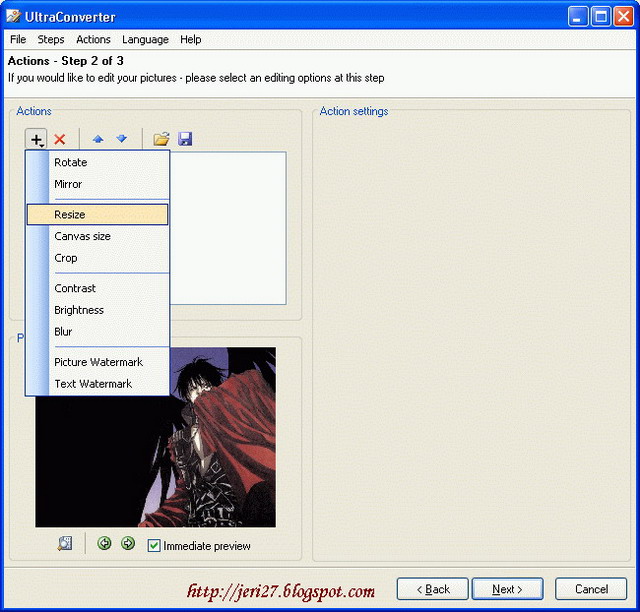Add the Blur action
640x612 pixels.
coord(98,332)
